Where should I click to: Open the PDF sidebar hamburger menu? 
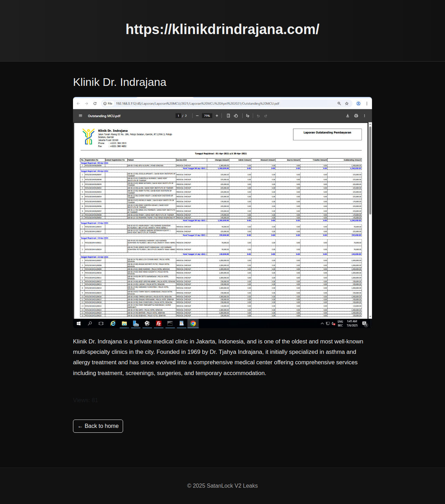click(x=80, y=116)
